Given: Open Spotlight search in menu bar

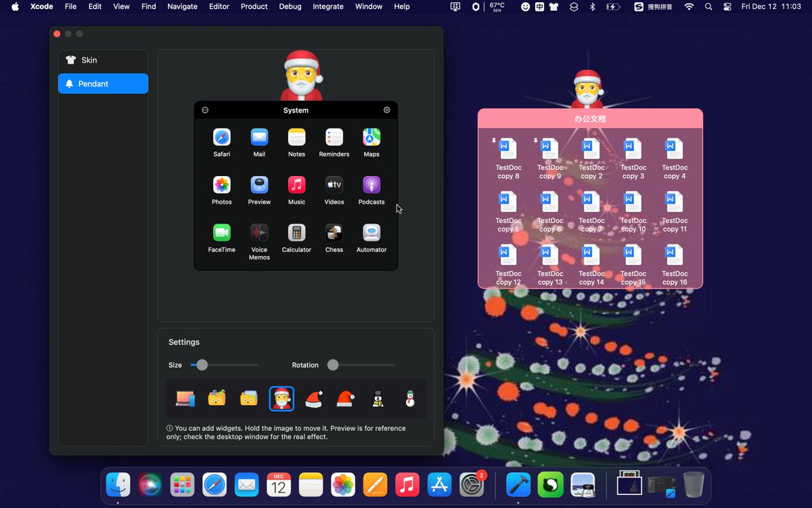Looking at the screenshot, I should pyautogui.click(x=708, y=6).
